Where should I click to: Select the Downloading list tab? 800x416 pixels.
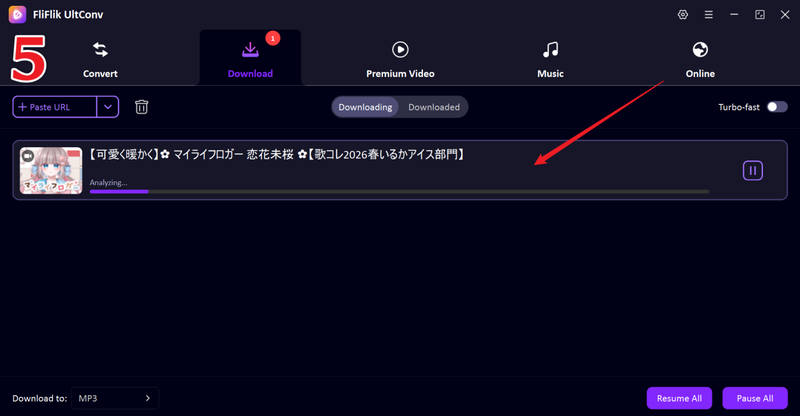tap(365, 107)
